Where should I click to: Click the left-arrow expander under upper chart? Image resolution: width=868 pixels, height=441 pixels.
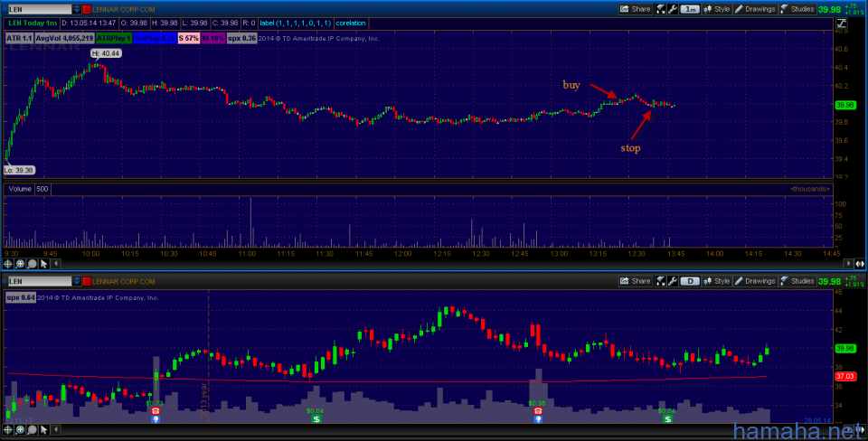point(55,264)
